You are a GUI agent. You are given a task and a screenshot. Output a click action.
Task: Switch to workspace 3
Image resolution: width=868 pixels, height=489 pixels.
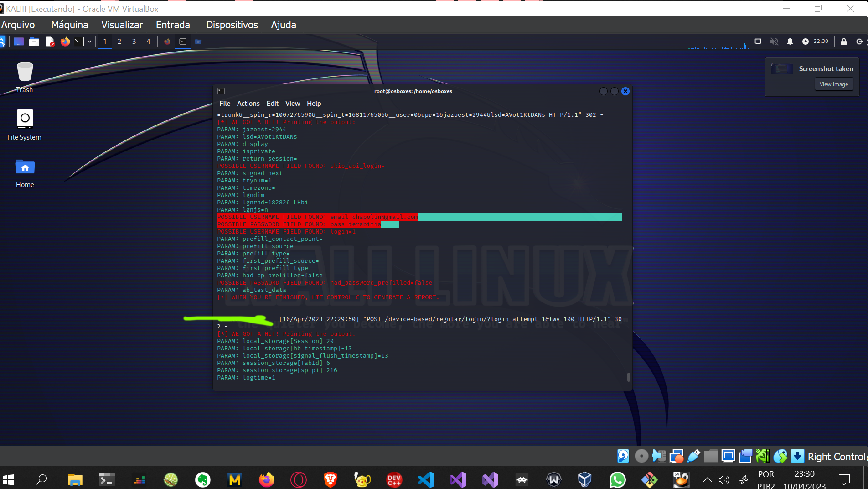[134, 42]
